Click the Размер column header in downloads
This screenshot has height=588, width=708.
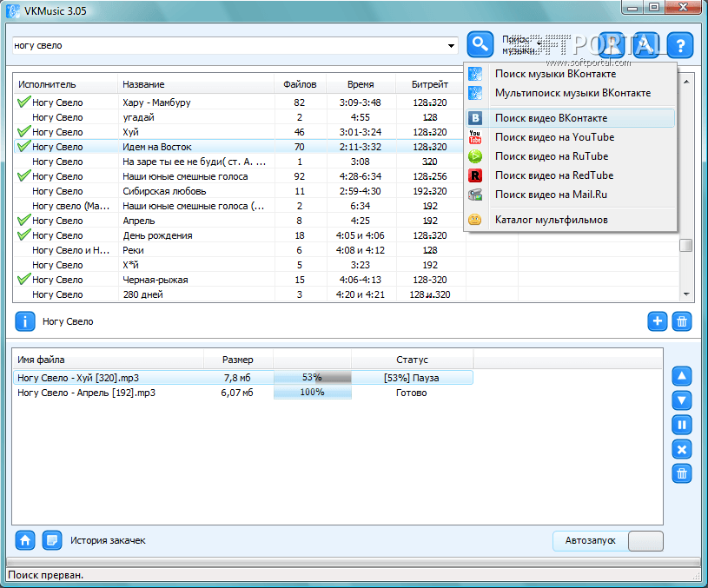237,360
